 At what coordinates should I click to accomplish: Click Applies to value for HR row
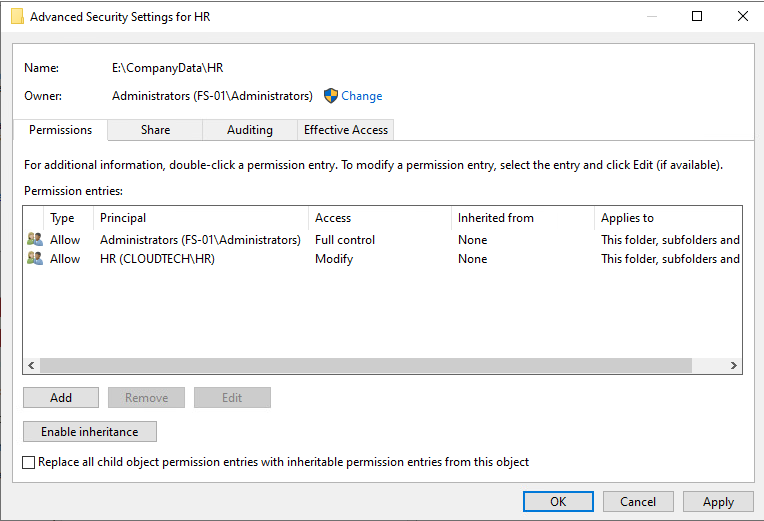click(670, 259)
